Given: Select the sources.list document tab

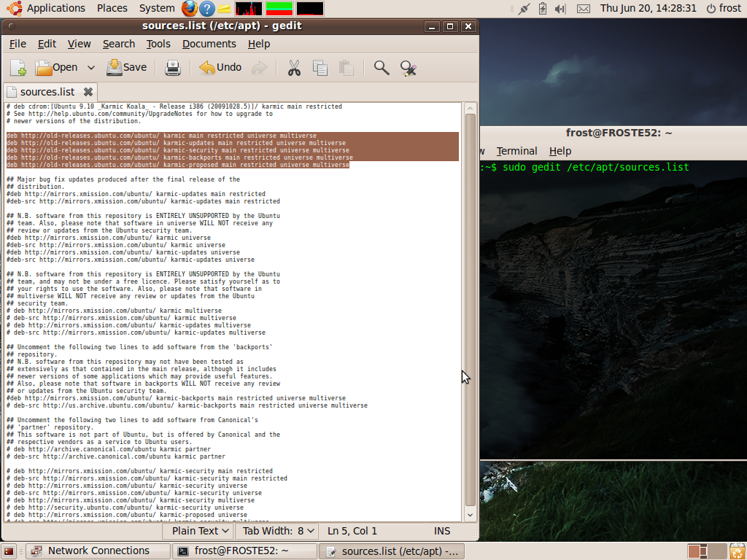Looking at the screenshot, I should pos(47,92).
